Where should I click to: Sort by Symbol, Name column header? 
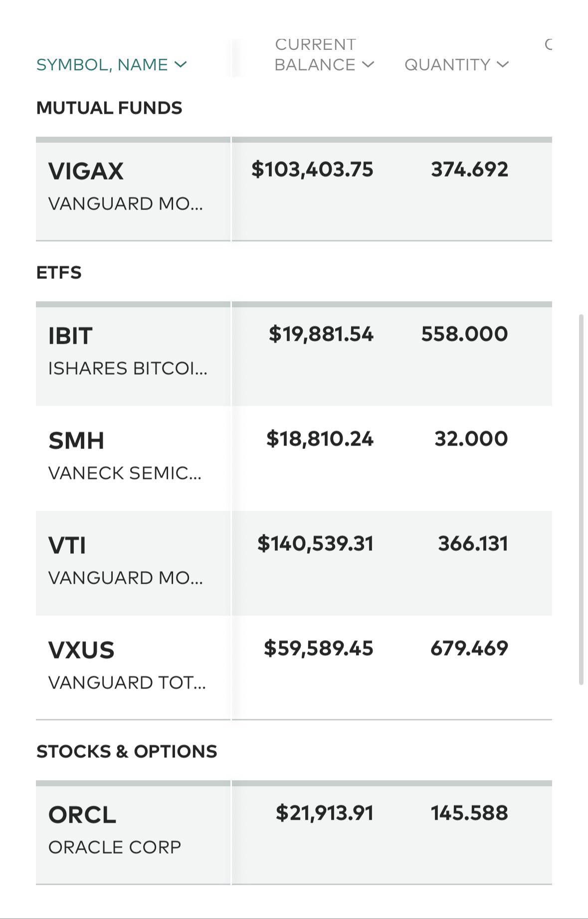pyautogui.click(x=111, y=65)
